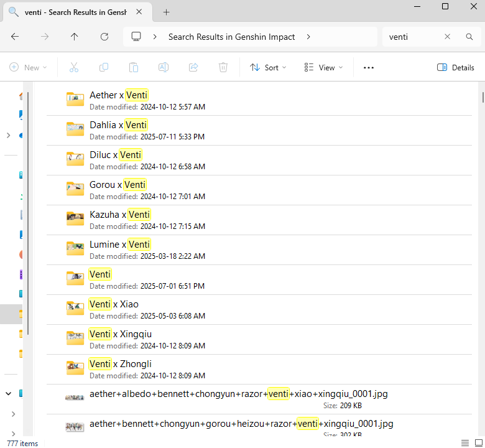This screenshot has height=448, width=485.
Task: Refresh the search results
Action: (104, 37)
